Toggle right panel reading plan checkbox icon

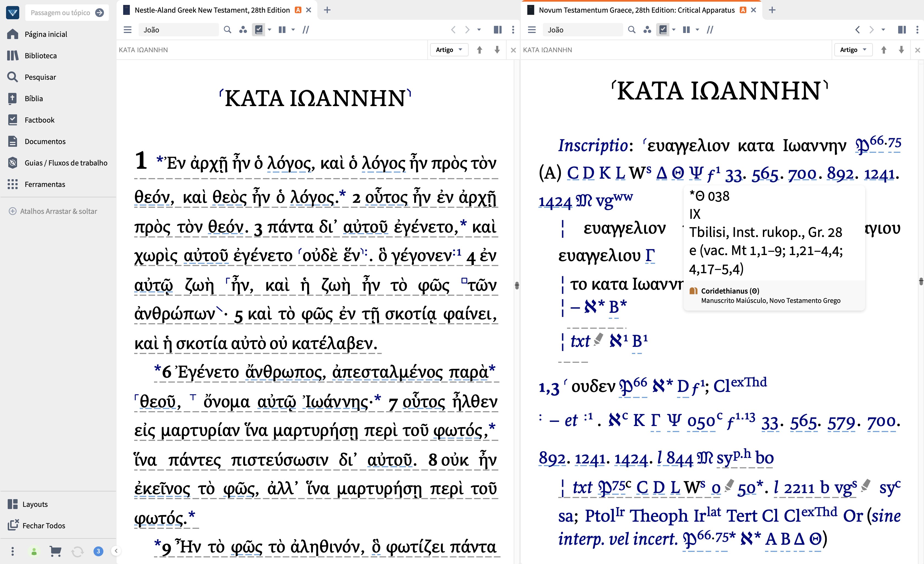pyautogui.click(x=663, y=29)
